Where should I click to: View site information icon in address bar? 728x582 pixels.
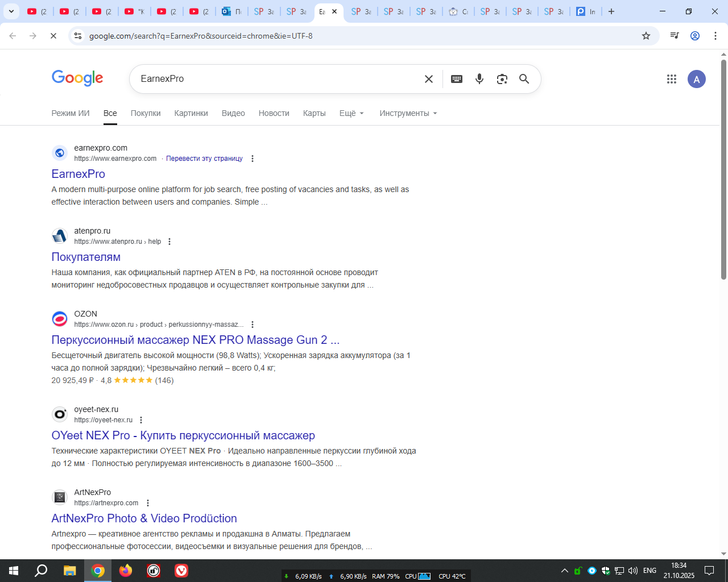click(78, 36)
